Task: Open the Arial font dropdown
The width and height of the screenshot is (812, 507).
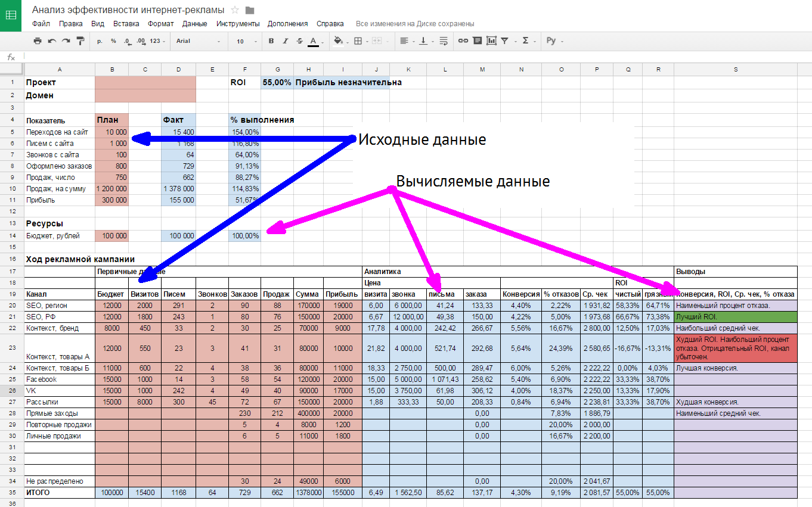Action: click(198, 41)
